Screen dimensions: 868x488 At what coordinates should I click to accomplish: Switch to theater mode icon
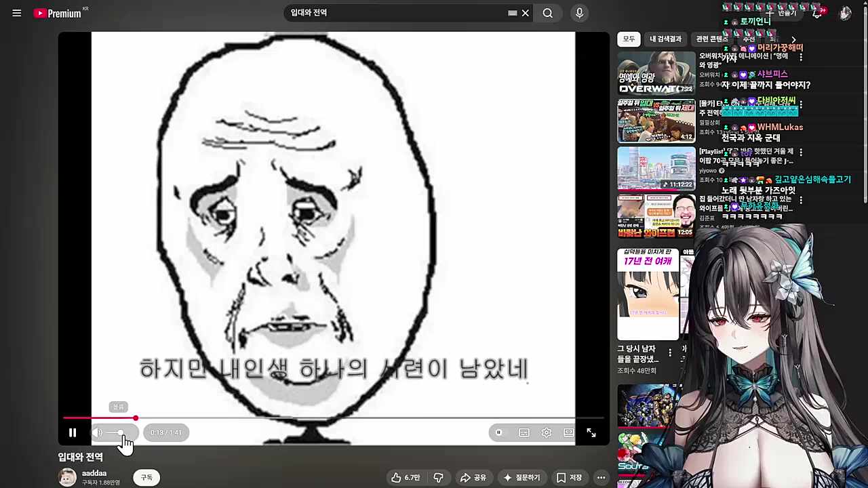pos(569,432)
